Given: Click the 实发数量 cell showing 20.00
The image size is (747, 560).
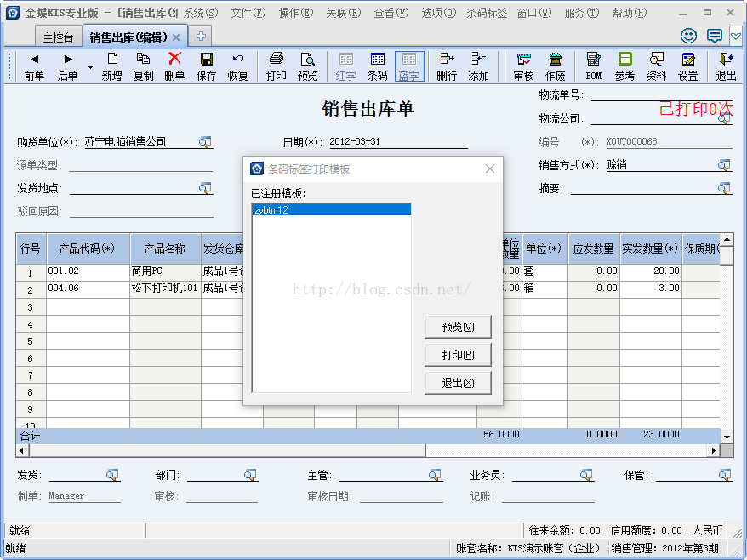Looking at the screenshot, I should 651,271.
